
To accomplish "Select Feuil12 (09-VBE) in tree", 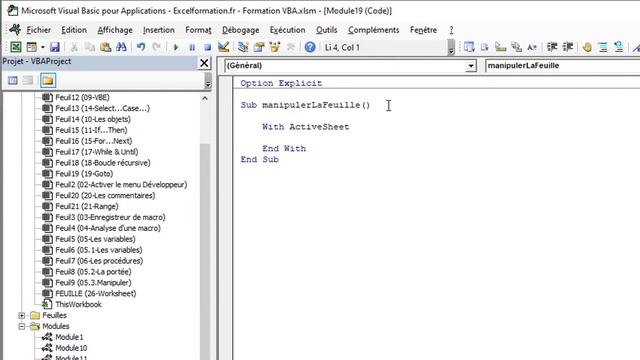I will (82, 97).
